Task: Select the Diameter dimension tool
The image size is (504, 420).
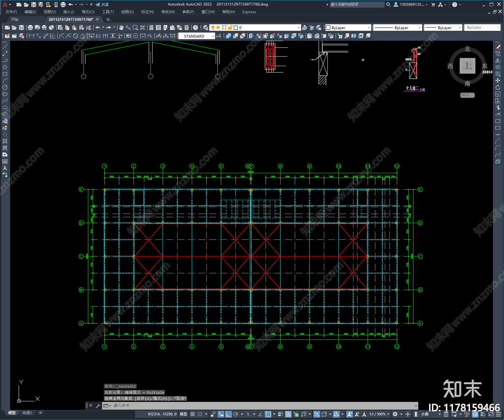Action: click(76, 36)
